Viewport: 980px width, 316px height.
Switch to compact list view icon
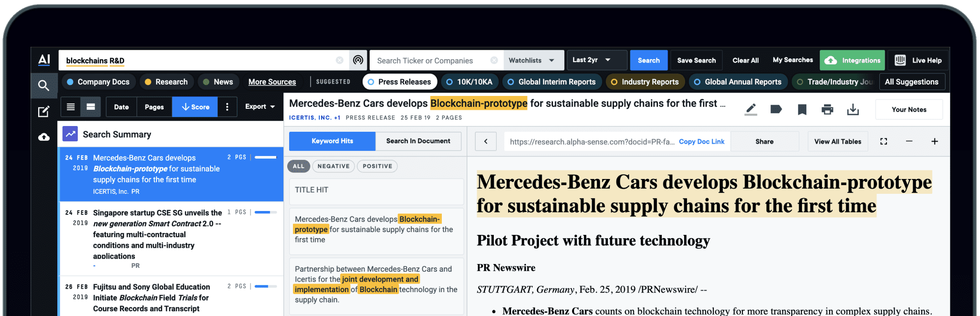[71, 106]
